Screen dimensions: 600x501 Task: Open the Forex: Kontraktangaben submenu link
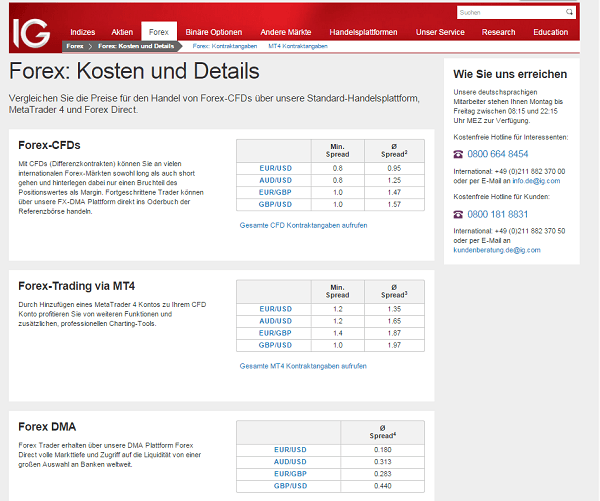225,46
